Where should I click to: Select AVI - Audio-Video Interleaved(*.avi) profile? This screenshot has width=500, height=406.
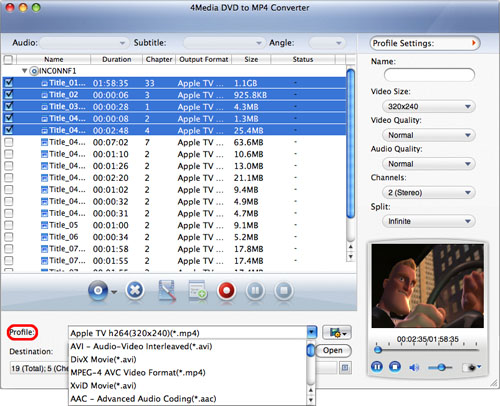tap(187, 346)
